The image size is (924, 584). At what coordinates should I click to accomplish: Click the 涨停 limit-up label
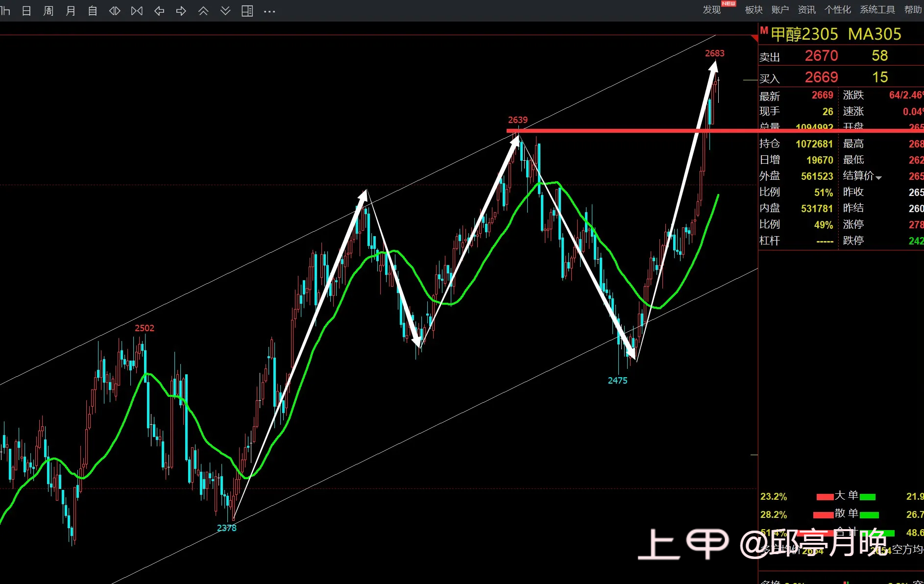point(853,224)
